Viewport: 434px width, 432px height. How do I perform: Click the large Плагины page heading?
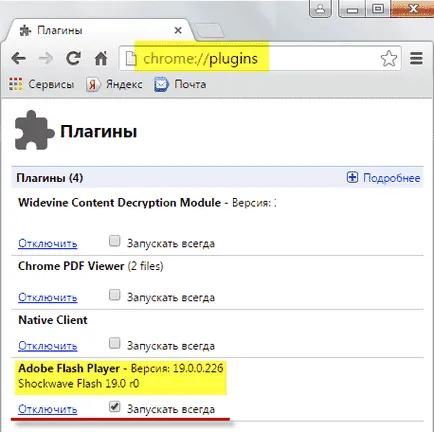(98, 131)
